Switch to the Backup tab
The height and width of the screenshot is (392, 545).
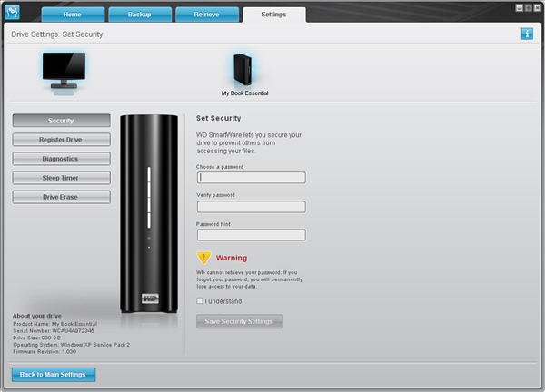coord(140,15)
